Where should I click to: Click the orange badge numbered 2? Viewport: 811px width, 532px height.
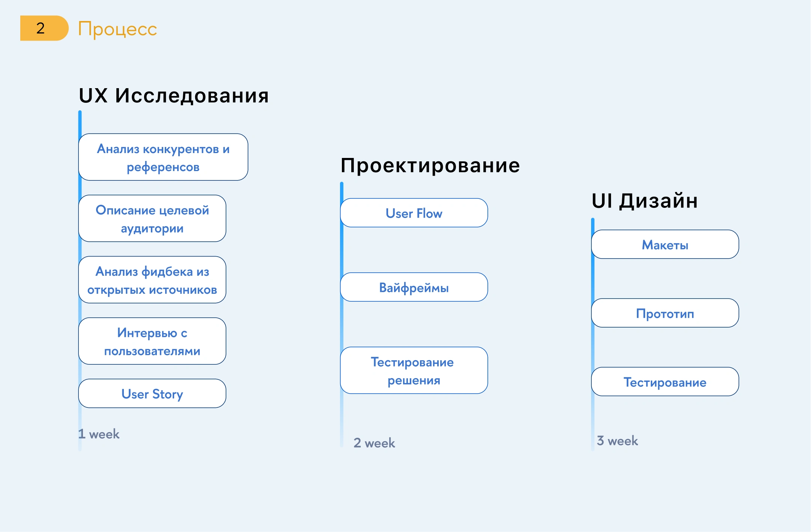(x=44, y=28)
